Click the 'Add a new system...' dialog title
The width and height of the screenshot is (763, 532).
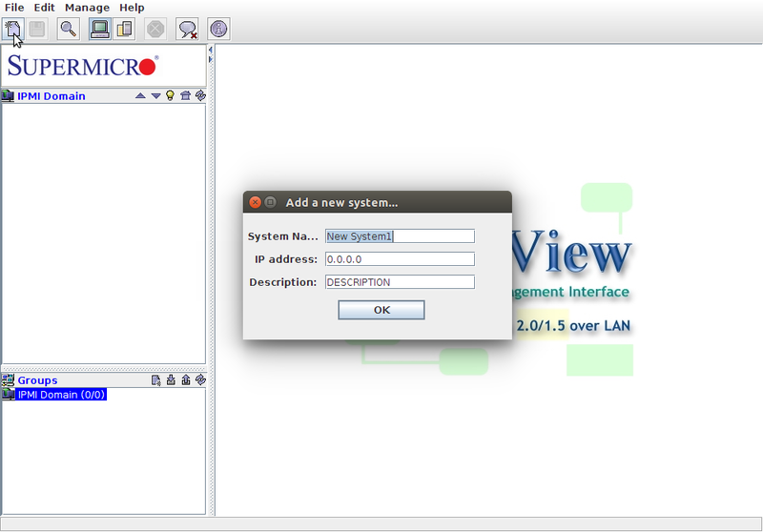click(341, 203)
